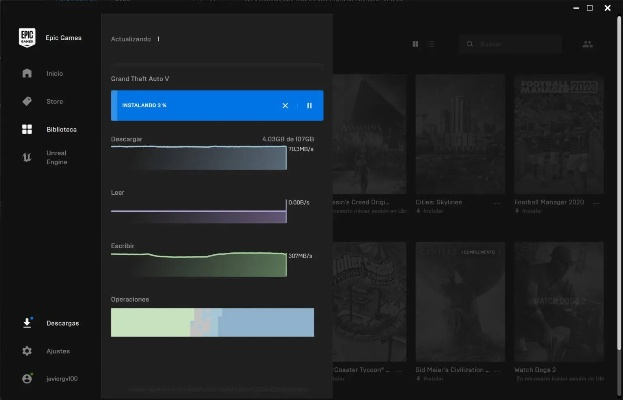Click the Epic Games logo

click(27, 38)
